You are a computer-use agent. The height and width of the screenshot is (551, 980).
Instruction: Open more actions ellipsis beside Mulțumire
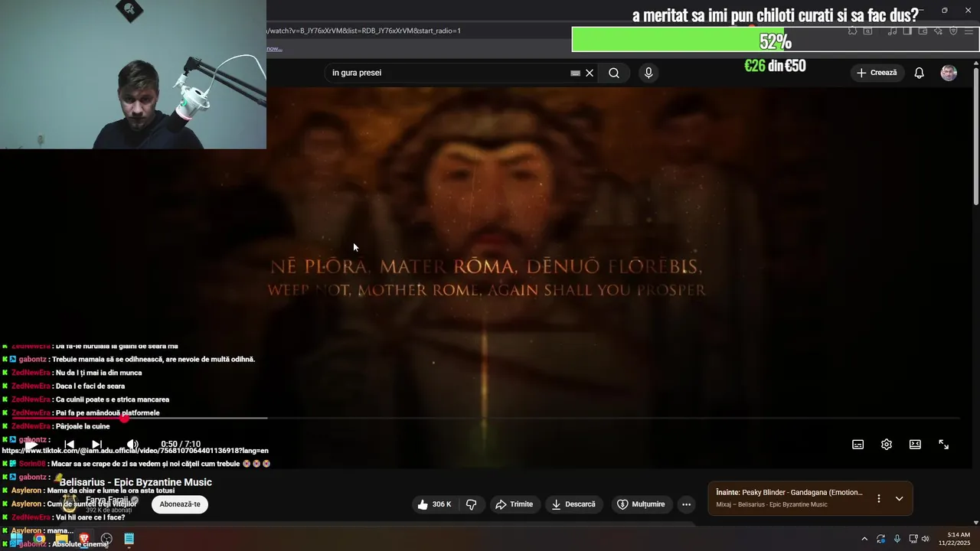(687, 504)
